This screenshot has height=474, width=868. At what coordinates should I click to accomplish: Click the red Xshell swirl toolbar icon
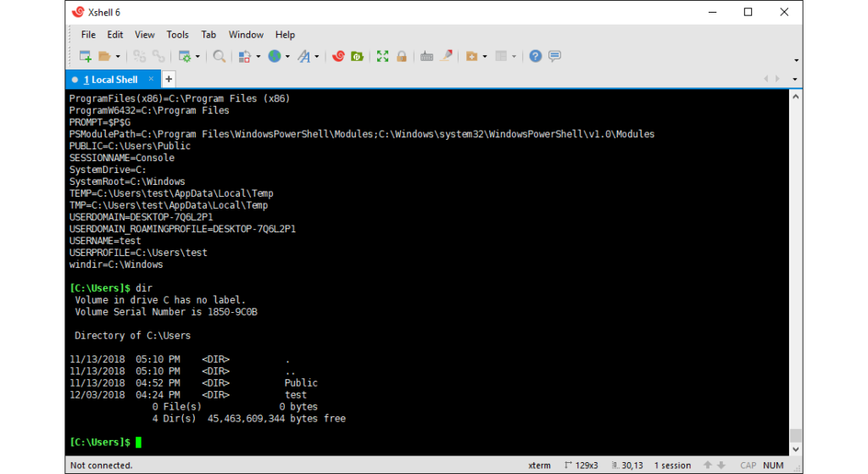pos(338,56)
